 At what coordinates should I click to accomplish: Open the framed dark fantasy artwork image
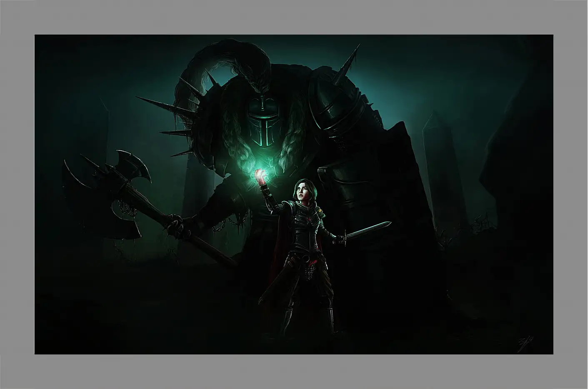(x=294, y=194)
